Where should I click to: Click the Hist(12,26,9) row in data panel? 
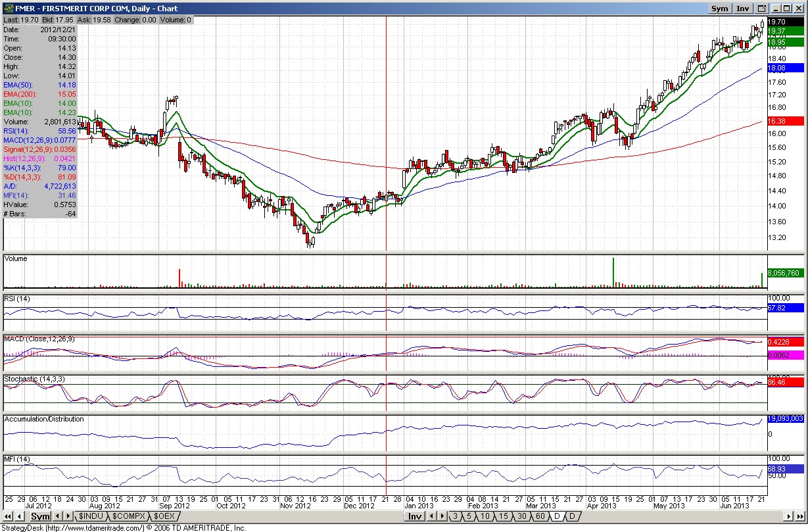pos(40,158)
